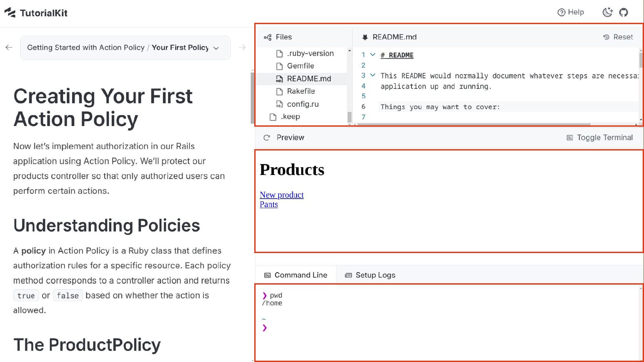Open the New product link
This screenshot has width=644, height=362.
[x=281, y=195]
